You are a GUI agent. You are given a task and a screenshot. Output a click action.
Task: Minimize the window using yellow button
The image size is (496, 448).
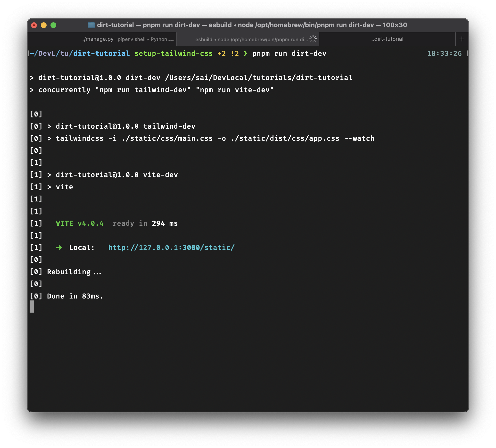click(43, 25)
